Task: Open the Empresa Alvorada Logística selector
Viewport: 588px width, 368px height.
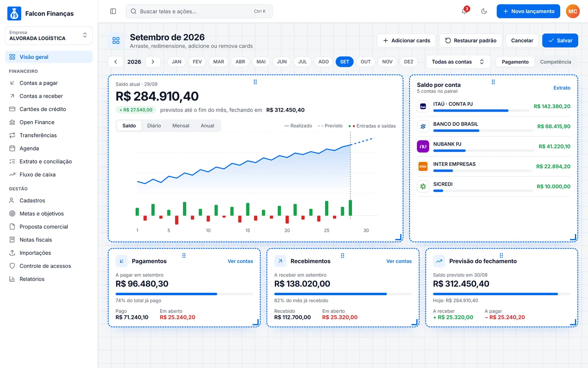Action: [x=49, y=36]
